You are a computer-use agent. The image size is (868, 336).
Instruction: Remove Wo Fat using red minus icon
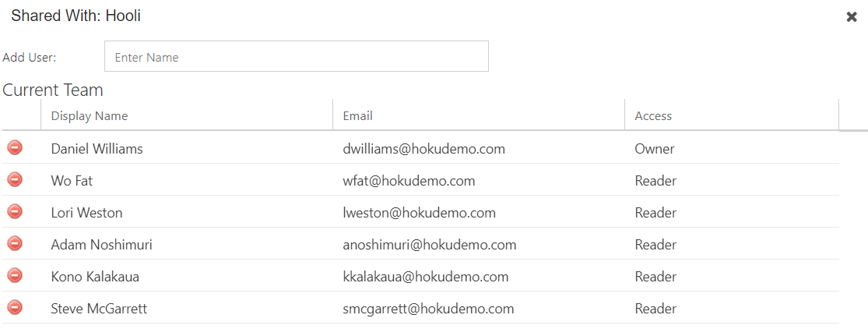click(x=15, y=179)
